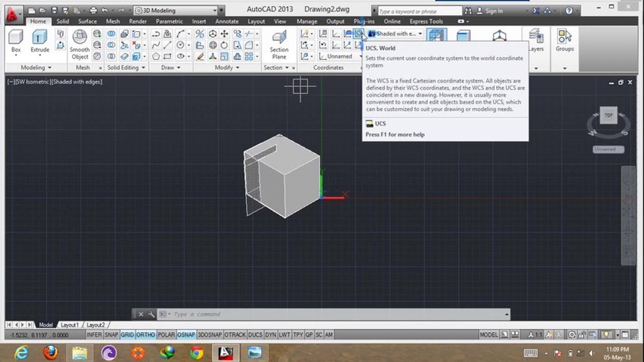The height and width of the screenshot is (362, 644).
Task: Open the 3D Modeling workspace dropdown
Action: (175, 11)
